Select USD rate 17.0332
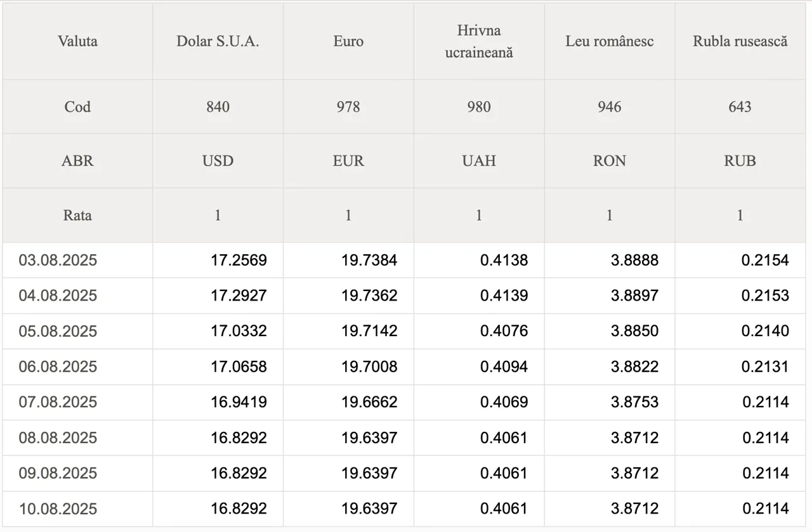The width and height of the screenshot is (812, 532). [x=239, y=331]
